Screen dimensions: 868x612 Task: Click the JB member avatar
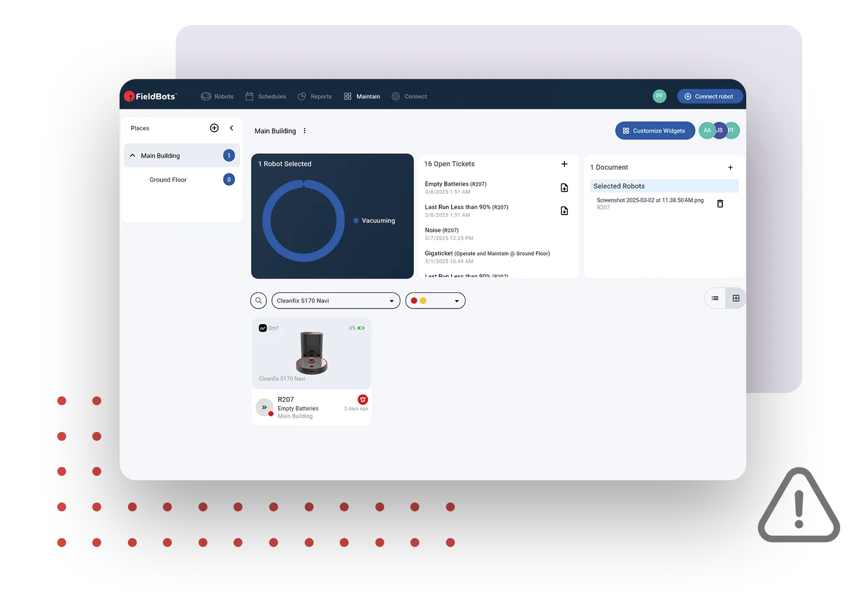coord(720,131)
